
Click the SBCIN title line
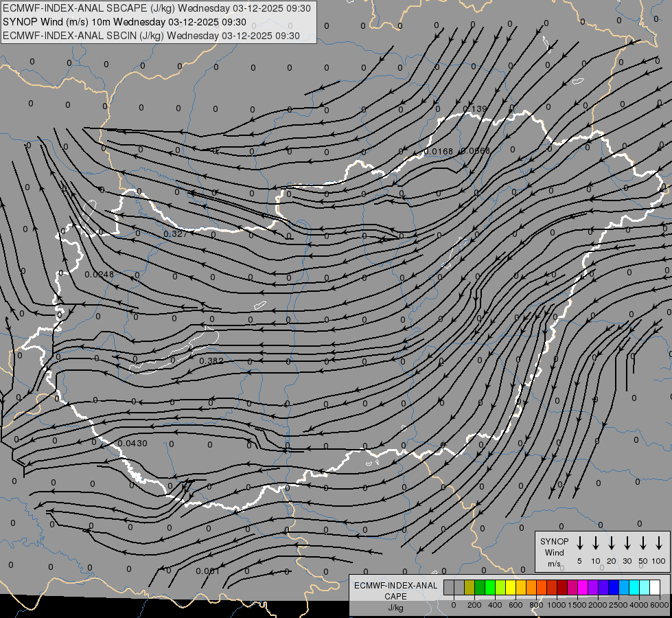tap(151, 36)
